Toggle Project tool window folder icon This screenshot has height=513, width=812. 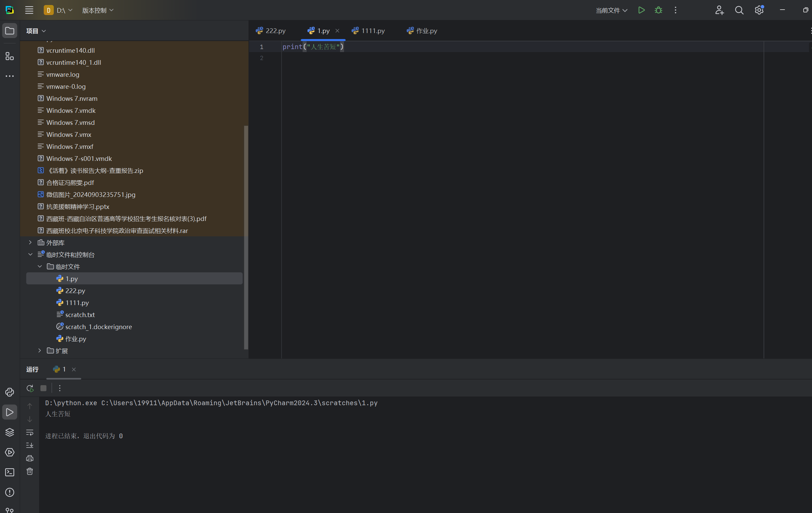coord(9,31)
